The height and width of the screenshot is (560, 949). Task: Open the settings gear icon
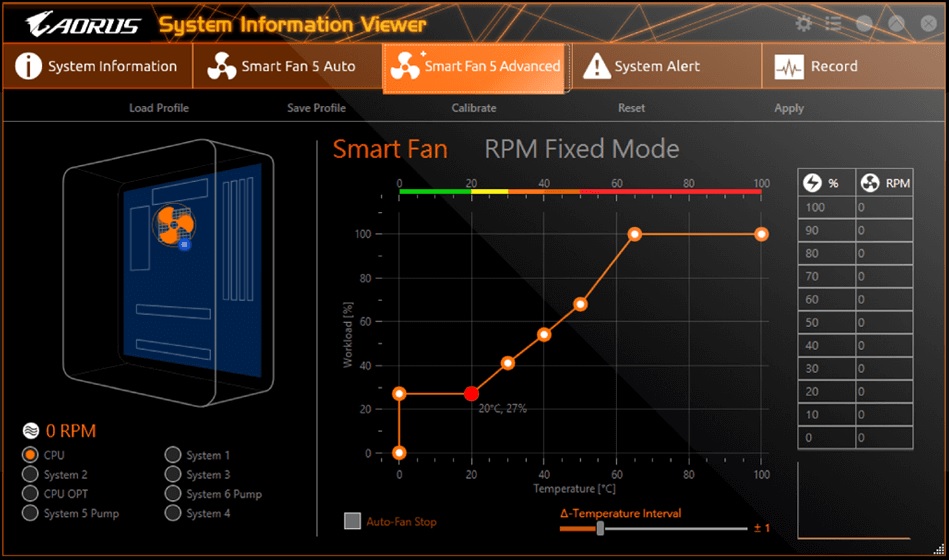803,24
